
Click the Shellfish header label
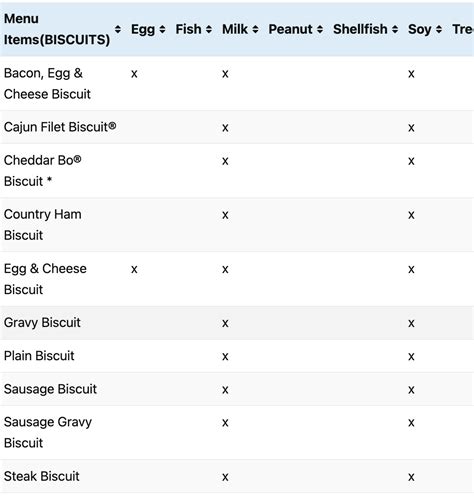coord(360,29)
